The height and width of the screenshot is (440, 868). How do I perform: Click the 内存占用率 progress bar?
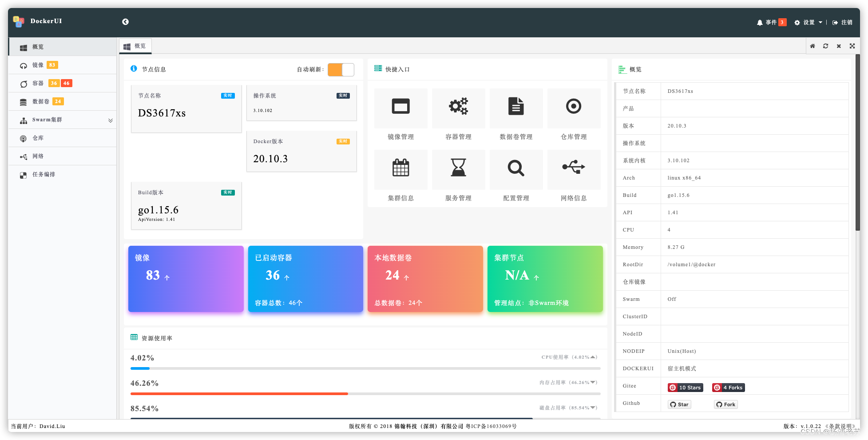(x=365, y=394)
